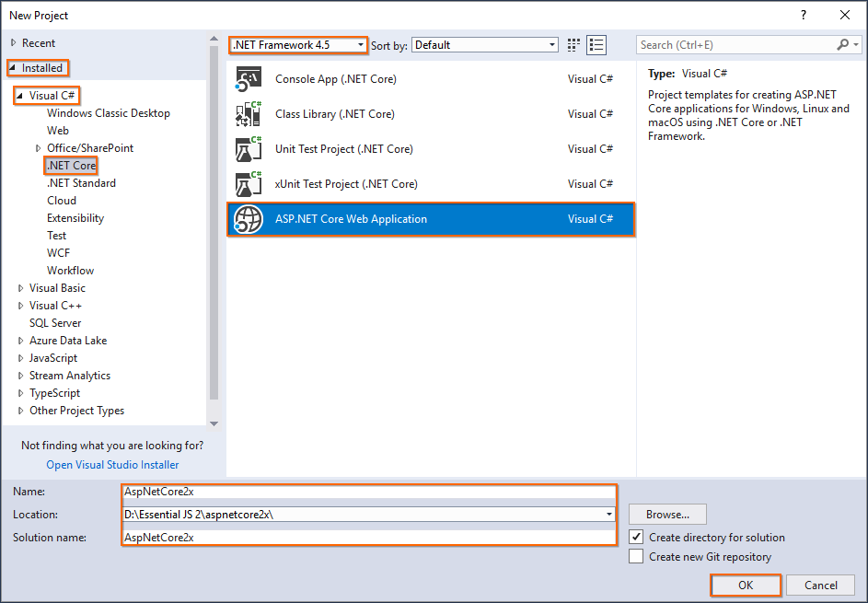Select Windows Classic Desktop category
868x603 pixels.
pos(109,113)
